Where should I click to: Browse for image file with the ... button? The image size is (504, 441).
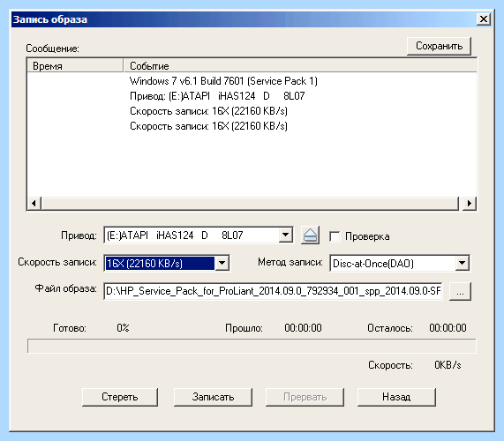click(460, 291)
